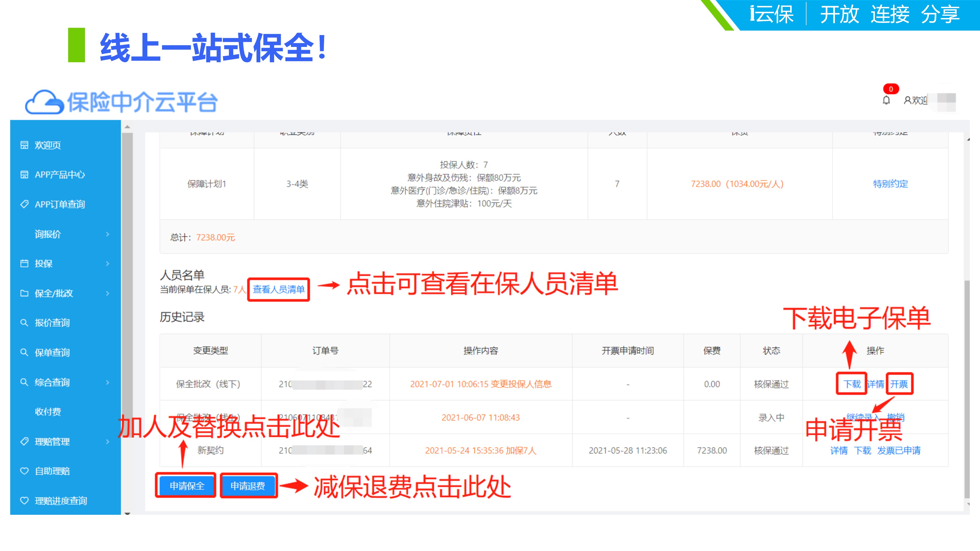980x551 pixels.
Task: Click the 保单查询 magnifier icon
Action: [x=24, y=353]
